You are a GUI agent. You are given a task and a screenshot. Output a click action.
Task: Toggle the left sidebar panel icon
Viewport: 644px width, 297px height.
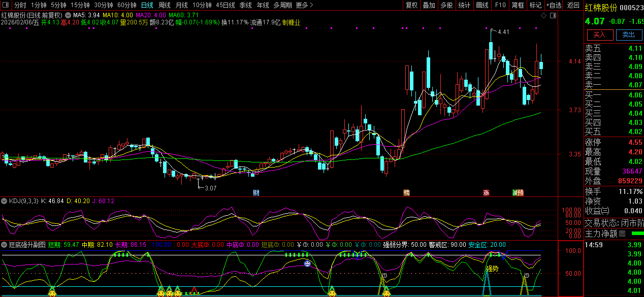(5, 5)
